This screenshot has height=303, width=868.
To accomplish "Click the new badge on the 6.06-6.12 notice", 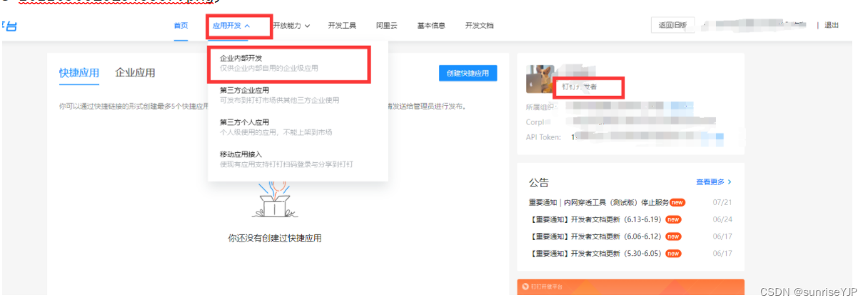I will tap(673, 237).
